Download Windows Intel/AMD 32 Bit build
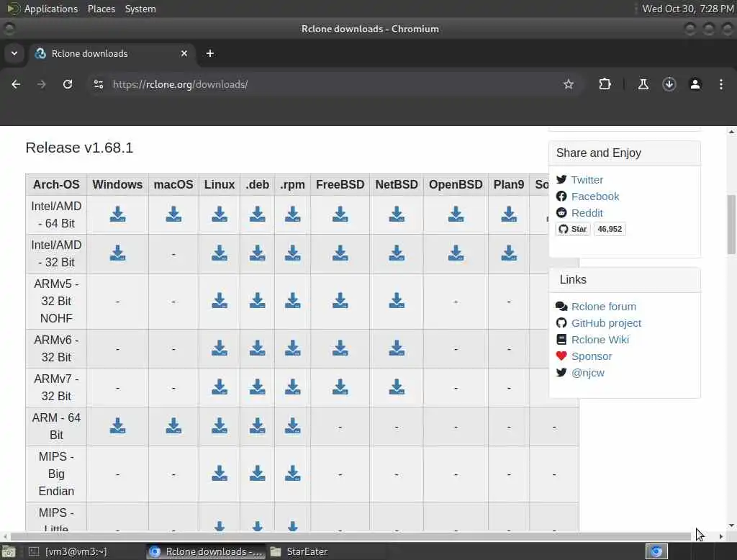 [117, 253]
